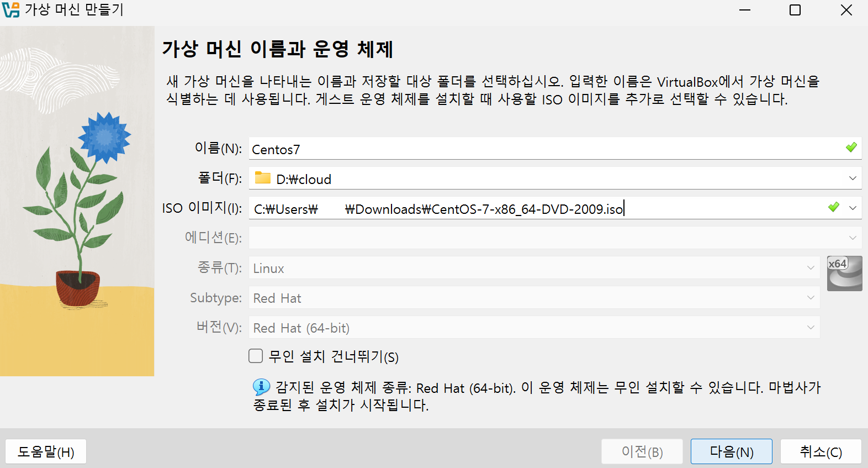Click the heading 가상 머신 이름과 운영 체제
The image size is (868, 468).
tap(277, 49)
